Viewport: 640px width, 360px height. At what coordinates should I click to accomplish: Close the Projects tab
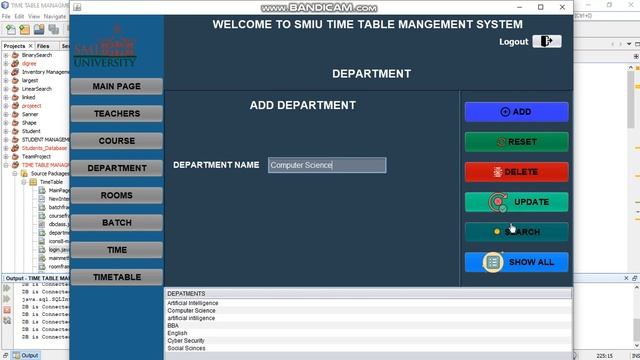30,46
